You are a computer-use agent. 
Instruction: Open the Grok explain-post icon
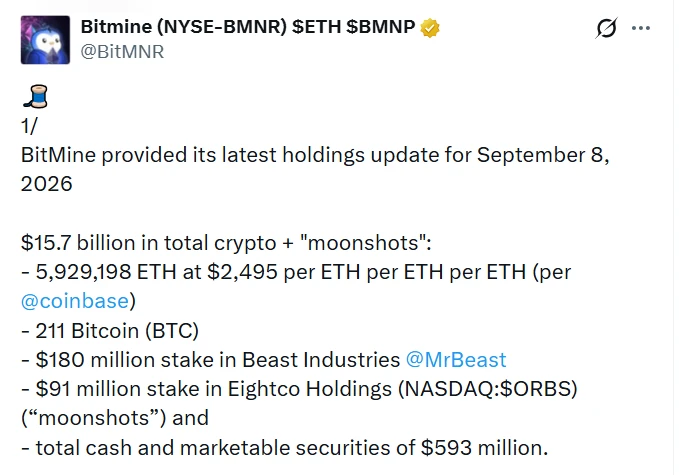(606, 28)
